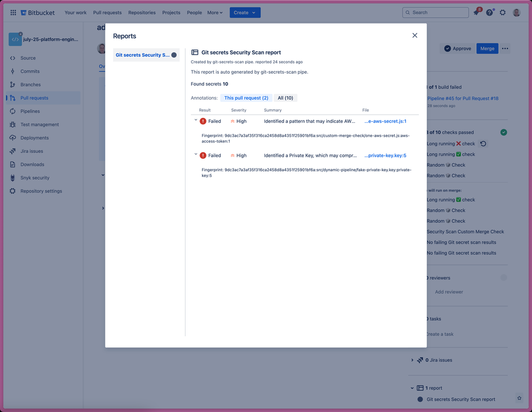Expand the 0 Jira issues section
Viewport: 532px width, 412px height.
pyautogui.click(x=412, y=360)
